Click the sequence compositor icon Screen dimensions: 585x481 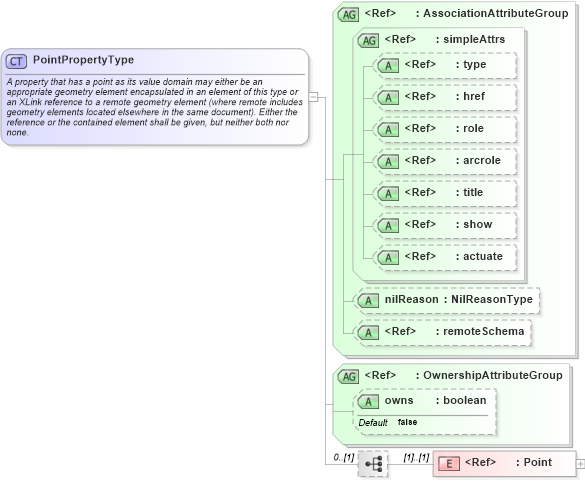pos(373,464)
